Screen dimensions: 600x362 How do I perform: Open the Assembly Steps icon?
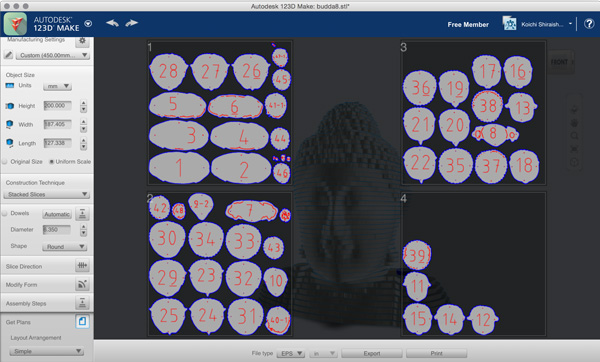click(x=82, y=303)
